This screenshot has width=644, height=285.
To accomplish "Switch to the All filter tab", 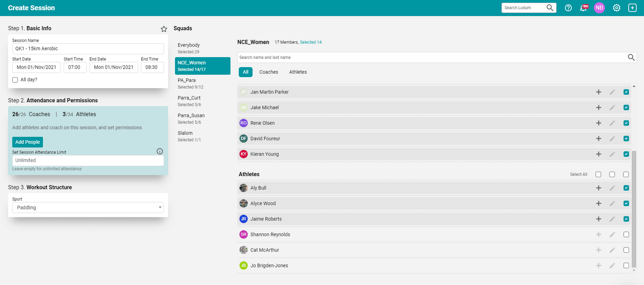I will (245, 72).
